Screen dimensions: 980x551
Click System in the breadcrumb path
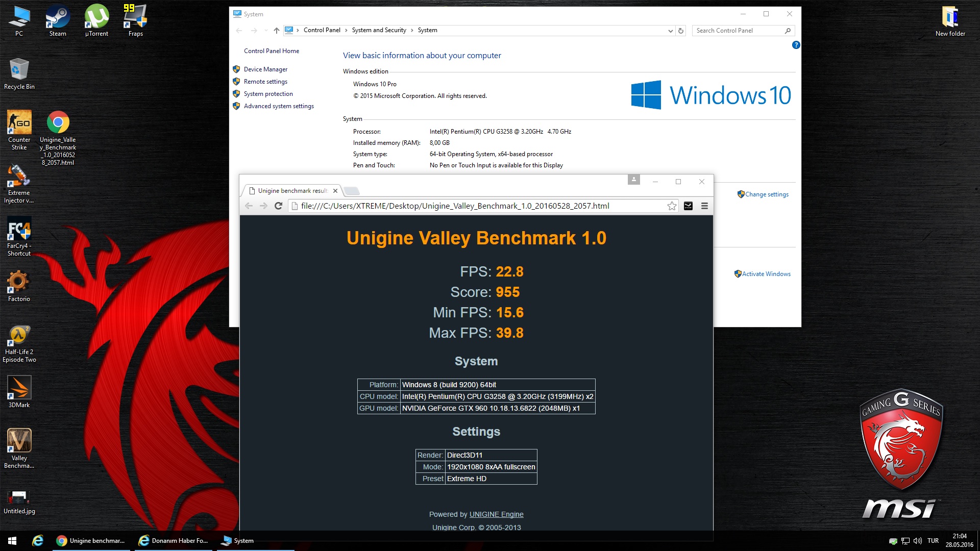(427, 30)
